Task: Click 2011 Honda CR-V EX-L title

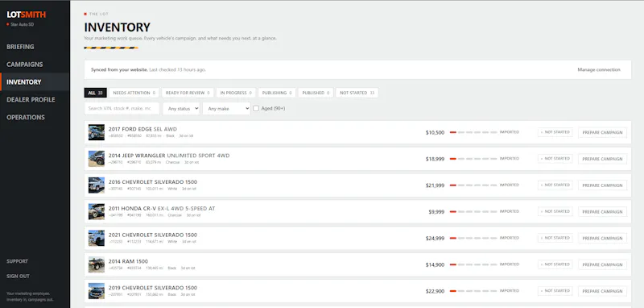Action: pos(162,209)
